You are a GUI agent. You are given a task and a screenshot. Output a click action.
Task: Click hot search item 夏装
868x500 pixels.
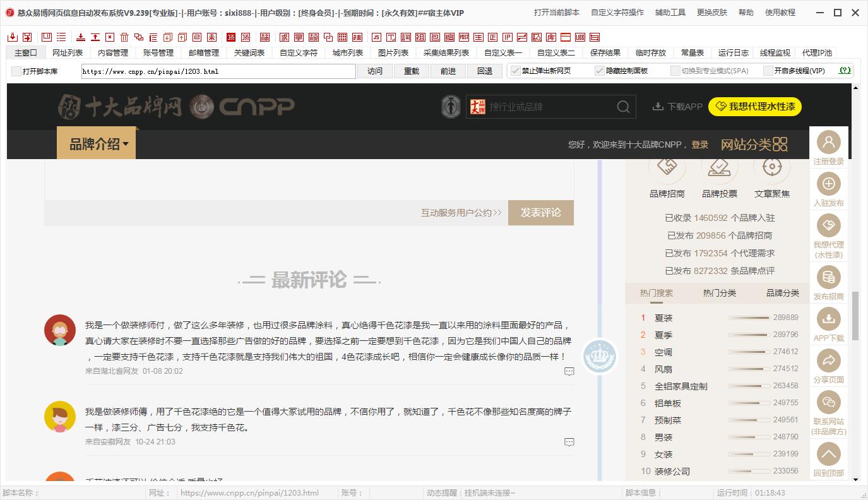tap(663, 318)
